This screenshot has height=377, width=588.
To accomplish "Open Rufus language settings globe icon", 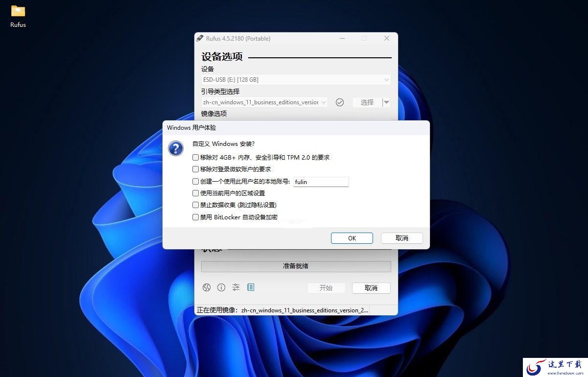I will pyautogui.click(x=207, y=287).
